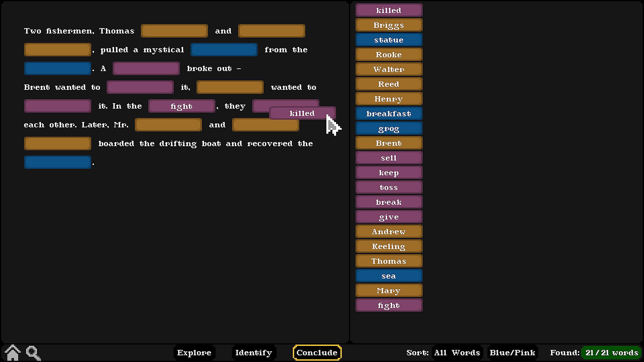Open the Conclude tab
The height and width of the screenshot is (362, 644).
(317, 353)
